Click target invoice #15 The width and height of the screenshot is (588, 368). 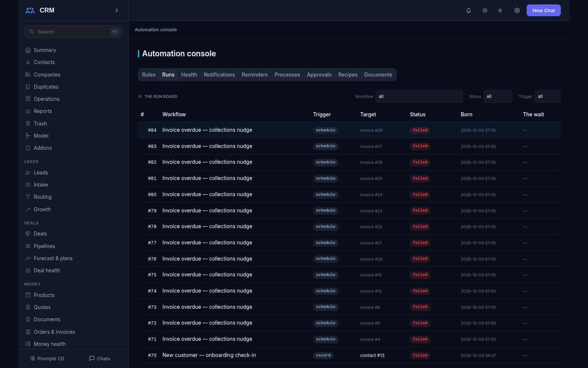click(x=371, y=275)
